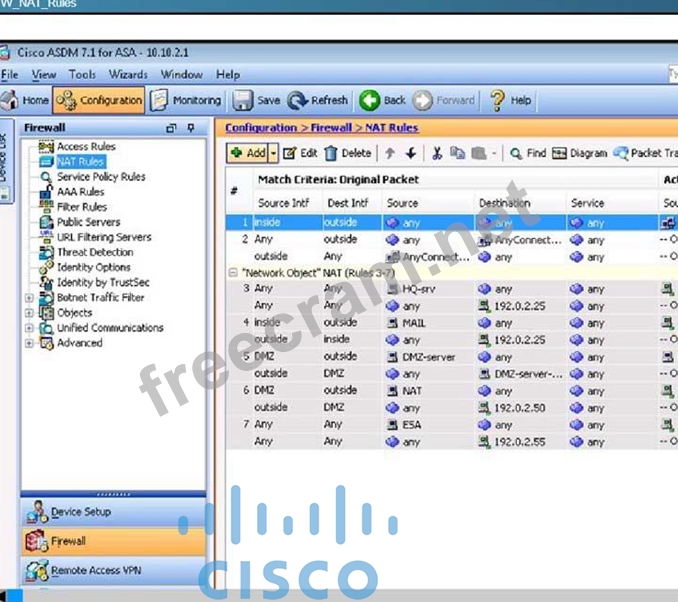Expand the Objects tree node
The image size is (678, 602).
click(29, 313)
